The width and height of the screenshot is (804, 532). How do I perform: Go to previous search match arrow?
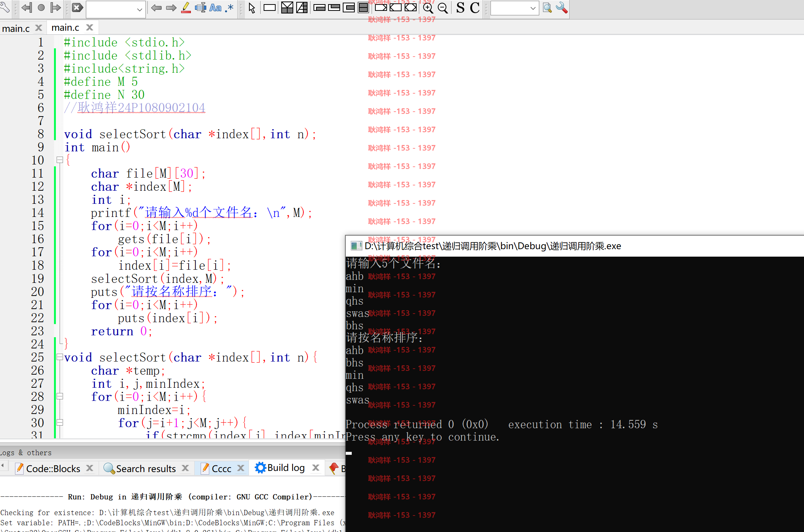156,7
